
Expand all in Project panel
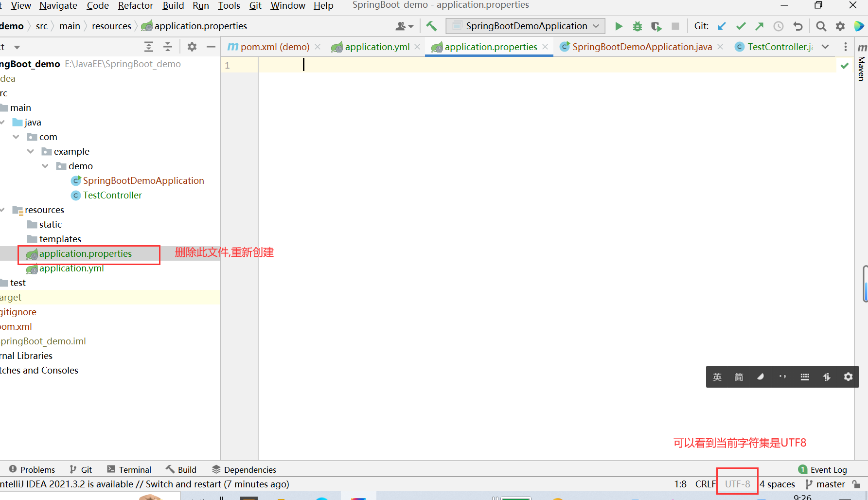(x=149, y=47)
